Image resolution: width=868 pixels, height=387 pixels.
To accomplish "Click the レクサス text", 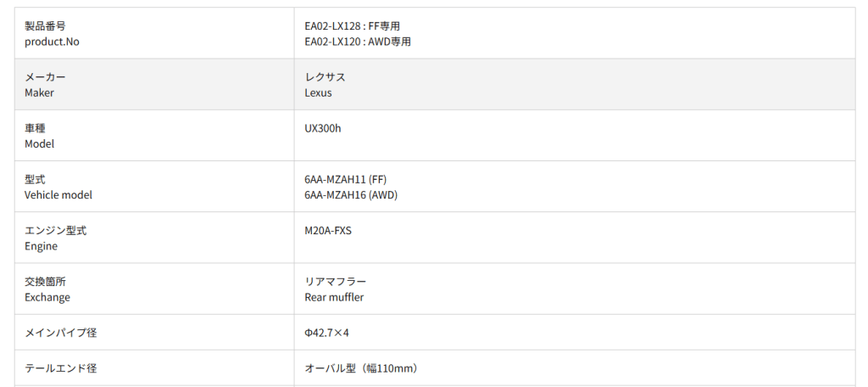I will (x=325, y=77).
